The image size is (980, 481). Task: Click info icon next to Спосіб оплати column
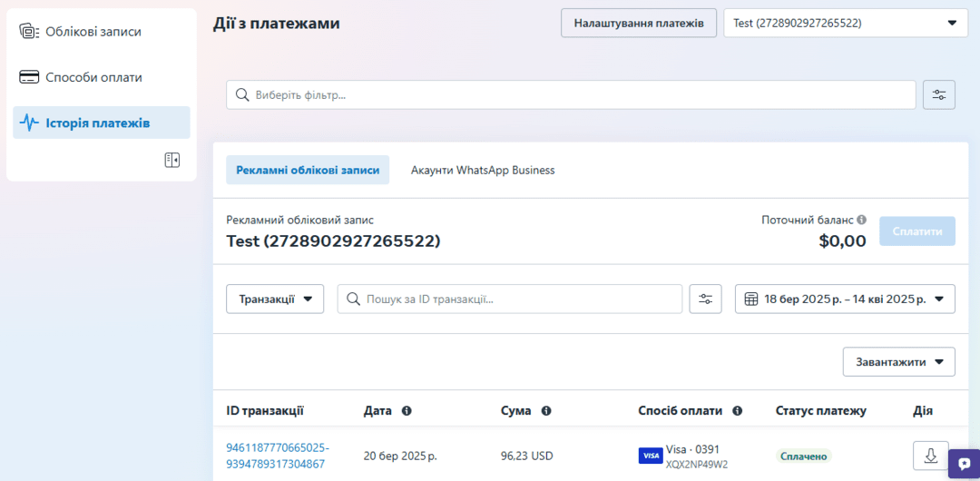click(737, 411)
